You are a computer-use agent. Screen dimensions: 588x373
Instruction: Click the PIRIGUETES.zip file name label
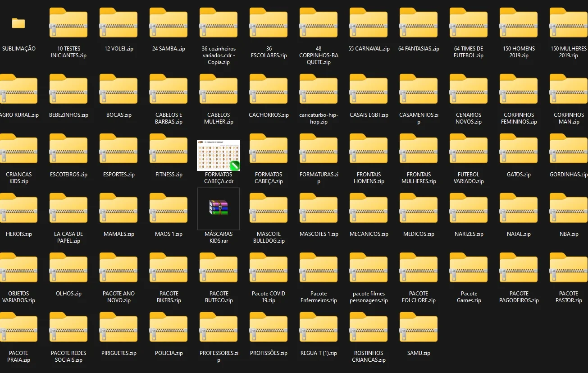(x=119, y=353)
